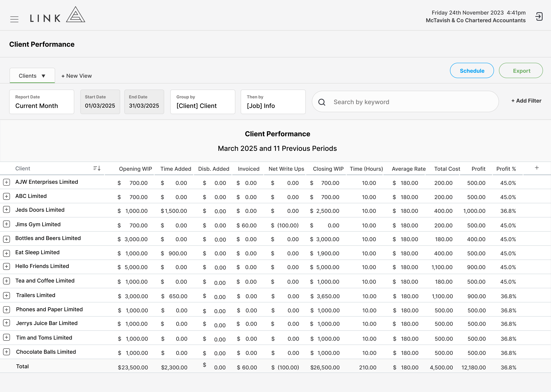The width and height of the screenshot is (551, 392).
Task: Click Jeds Doors Time Added $1,500.00
Action: [x=174, y=211]
